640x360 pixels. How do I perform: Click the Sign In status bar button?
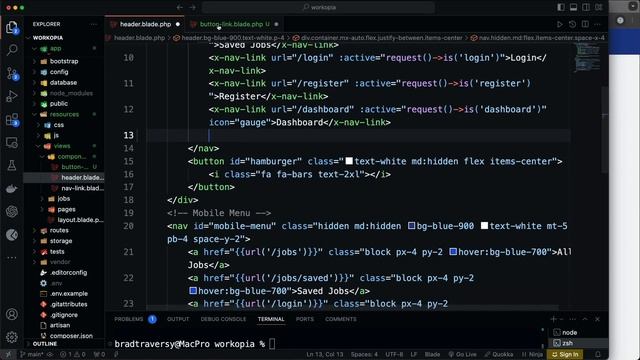(565, 354)
